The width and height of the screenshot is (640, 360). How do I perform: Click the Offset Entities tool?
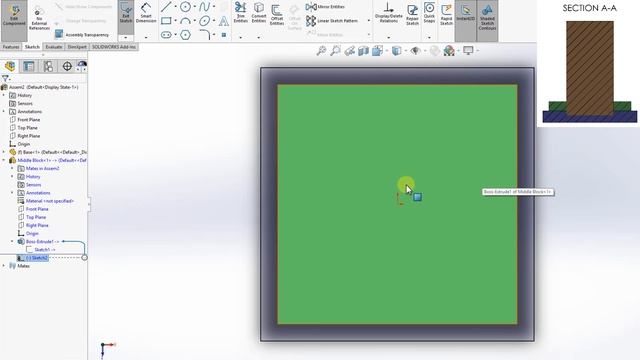(277, 16)
